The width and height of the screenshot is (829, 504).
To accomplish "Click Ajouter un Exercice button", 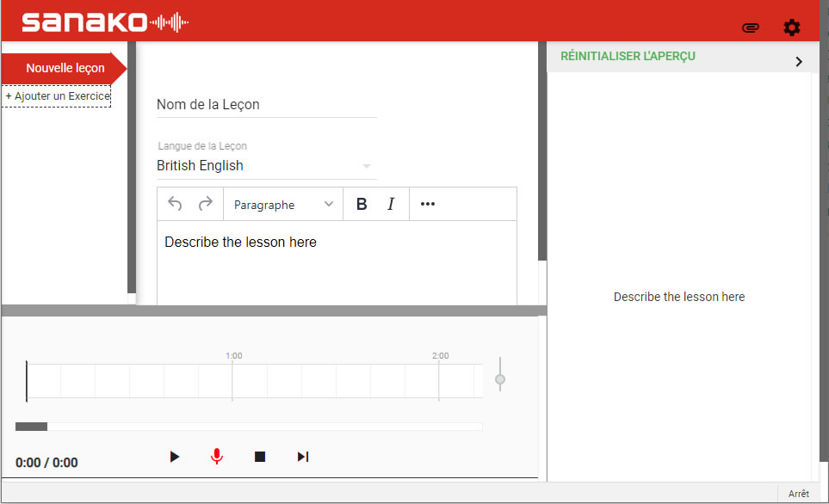I will click(58, 96).
